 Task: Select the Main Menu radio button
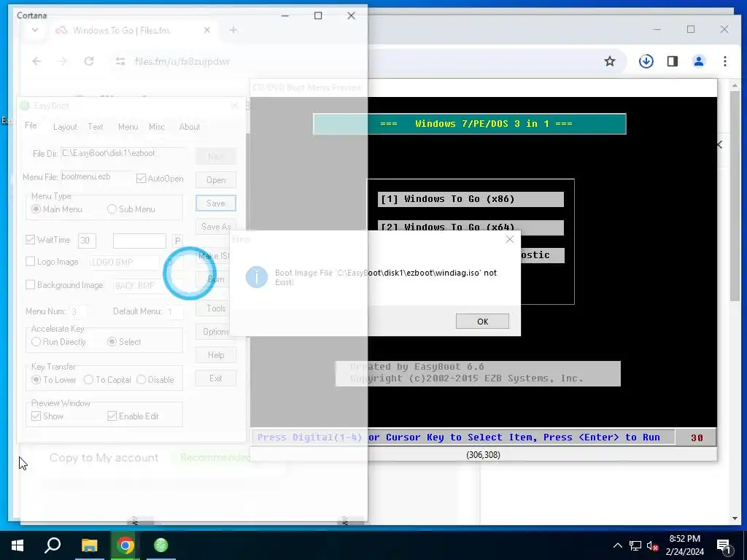[36, 209]
